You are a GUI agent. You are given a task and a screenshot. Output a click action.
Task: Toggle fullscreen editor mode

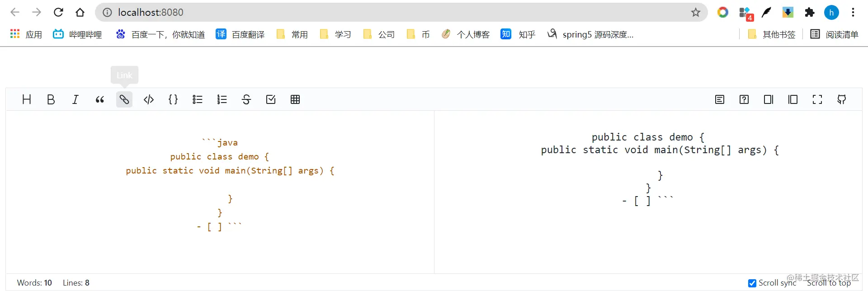817,99
